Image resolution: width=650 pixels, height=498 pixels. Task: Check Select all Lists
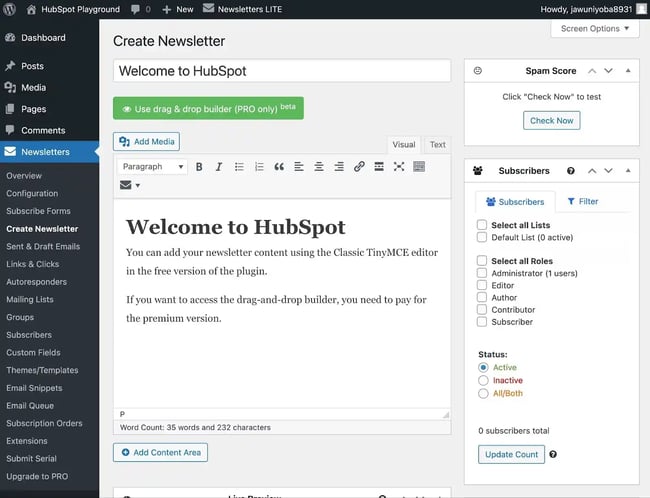(482, 225)
